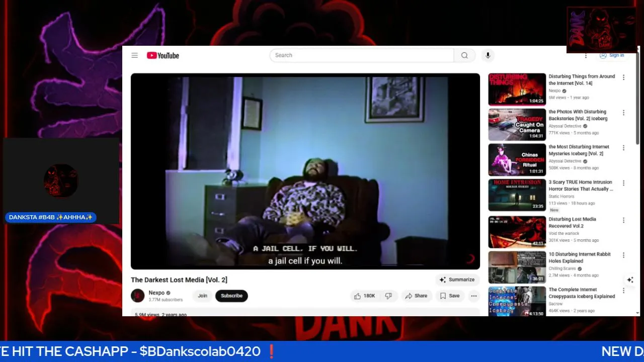Subscribe to the Nexpo channel
Viewport: 644px width, 362px height.
tap(231, 296)
